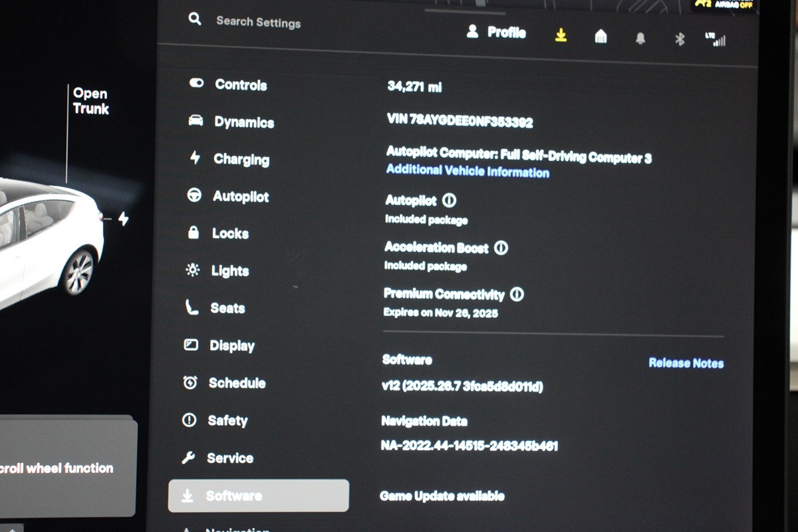Tap the LTE signal strength icon
The image size is (798, 532).
pos(716,40)
